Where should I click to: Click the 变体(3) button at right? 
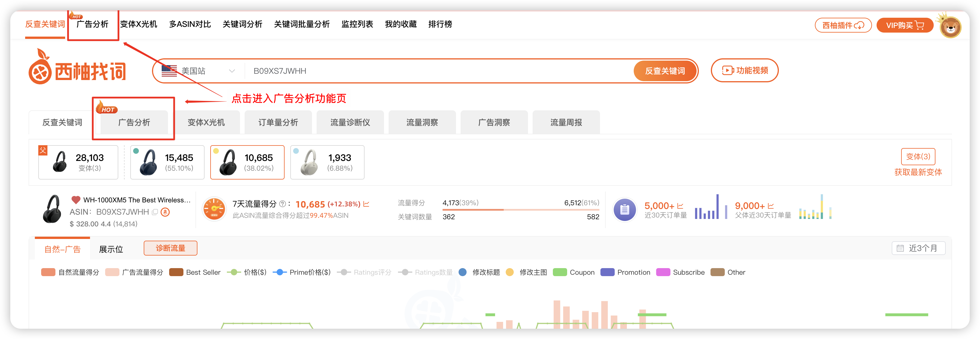(x=918, y=156)
